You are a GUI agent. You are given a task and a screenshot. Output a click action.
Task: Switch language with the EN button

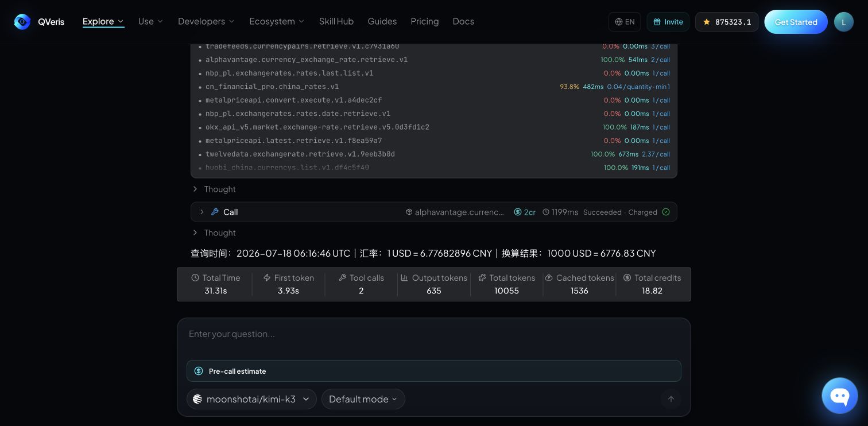(x=625, y=22)
